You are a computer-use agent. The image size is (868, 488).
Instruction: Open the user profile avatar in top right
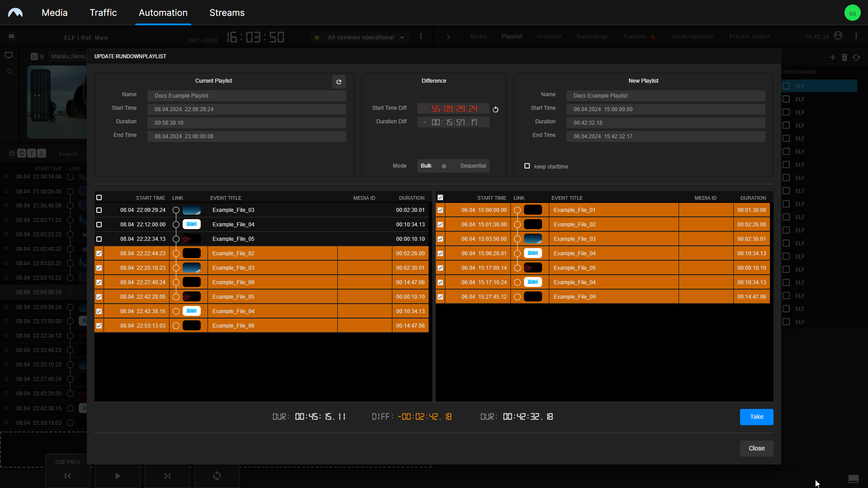coord(852,13)
